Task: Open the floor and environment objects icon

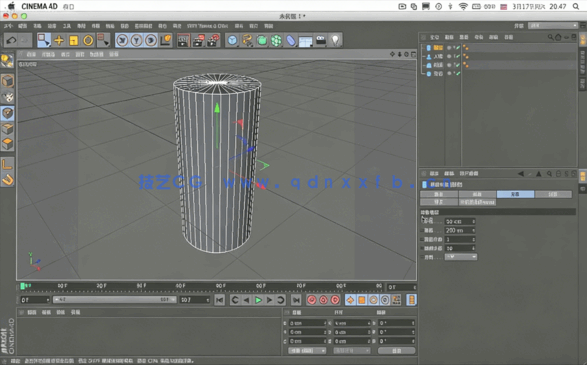Action: pos(305,40)
